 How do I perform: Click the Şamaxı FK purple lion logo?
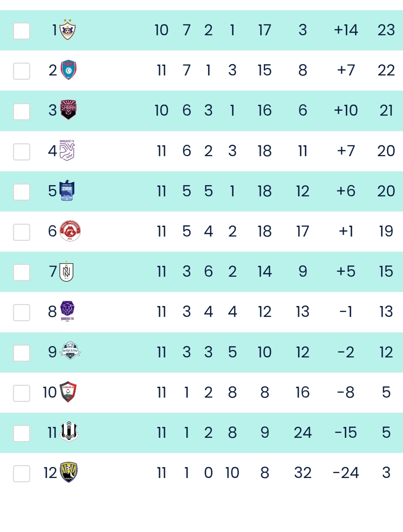[x=68, y=310]
